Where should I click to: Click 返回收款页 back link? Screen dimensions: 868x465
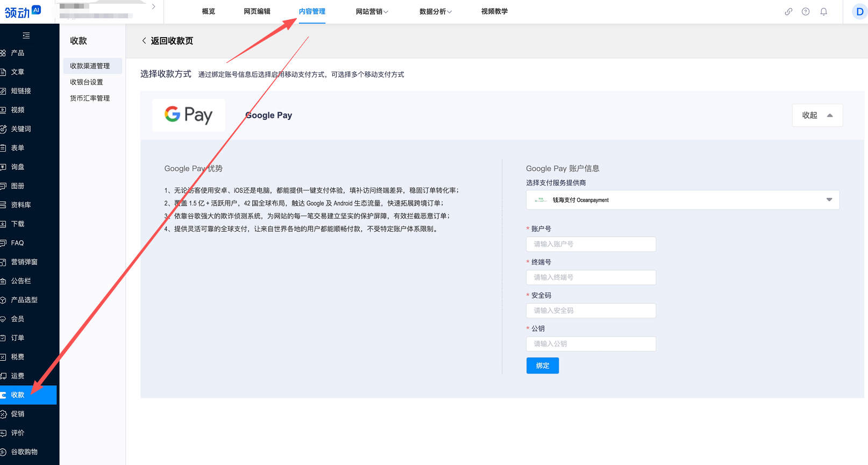pos(167,41)
